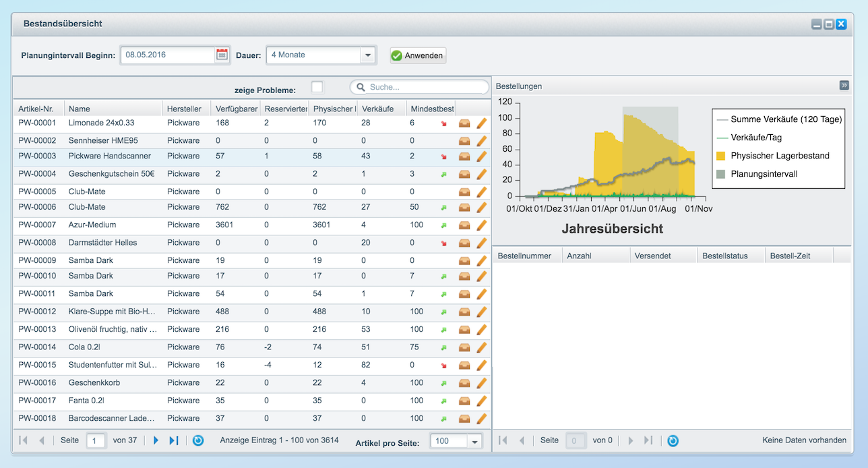
Task: Edit pencil icon for Azur-Medium
Action: point(481,225)
